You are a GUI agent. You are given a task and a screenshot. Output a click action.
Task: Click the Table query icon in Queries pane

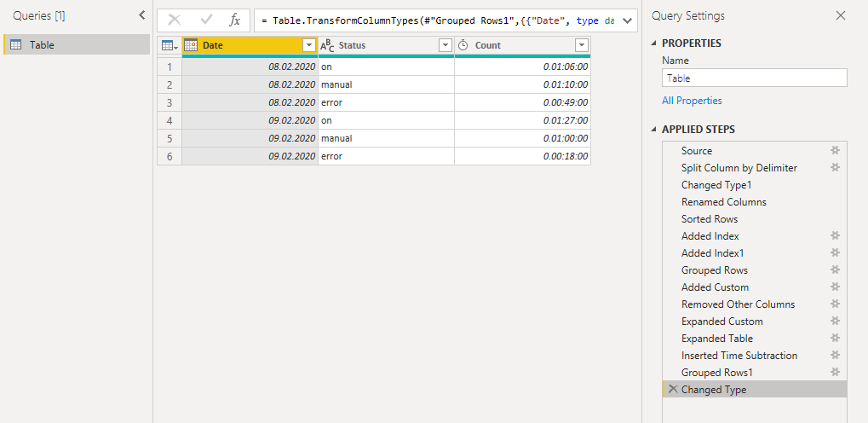pos(16,45)
